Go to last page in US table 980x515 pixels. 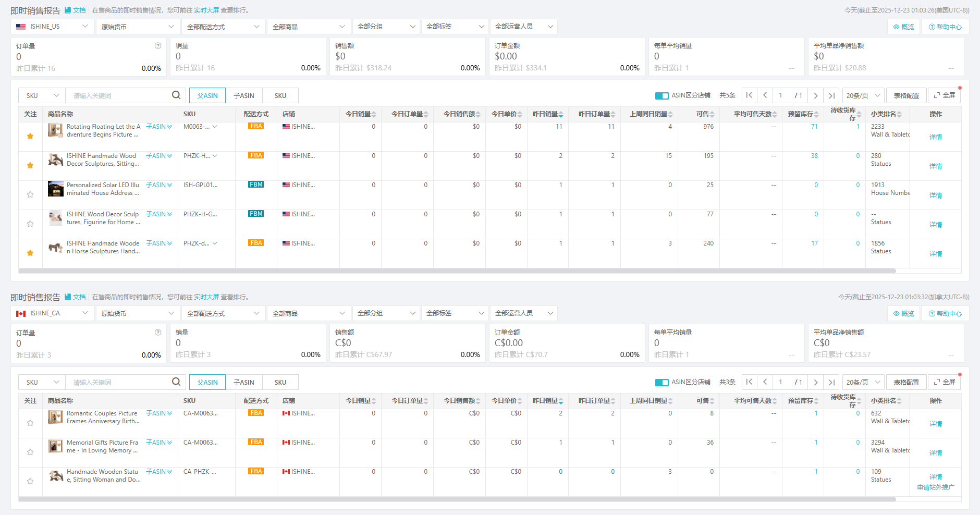831,95
